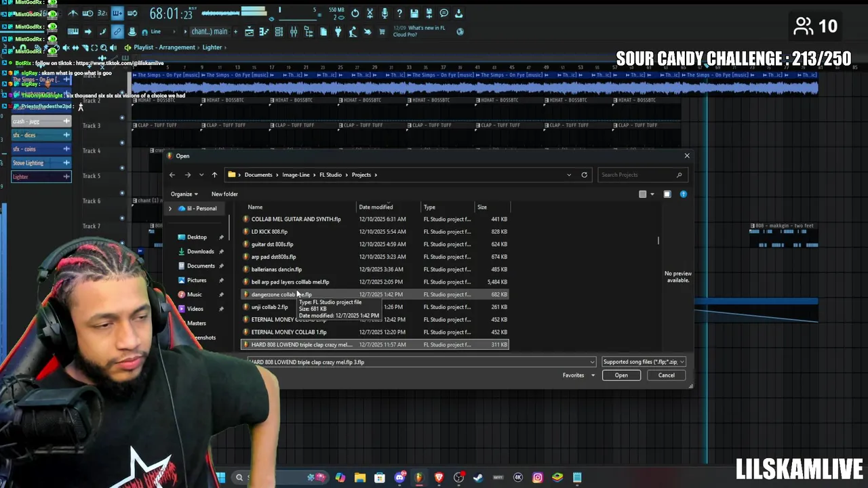The width and height of the screenshot is (868, 488).
Task: Toggle the countdown before recording (3.2.)
Action: tap(102, 14)
